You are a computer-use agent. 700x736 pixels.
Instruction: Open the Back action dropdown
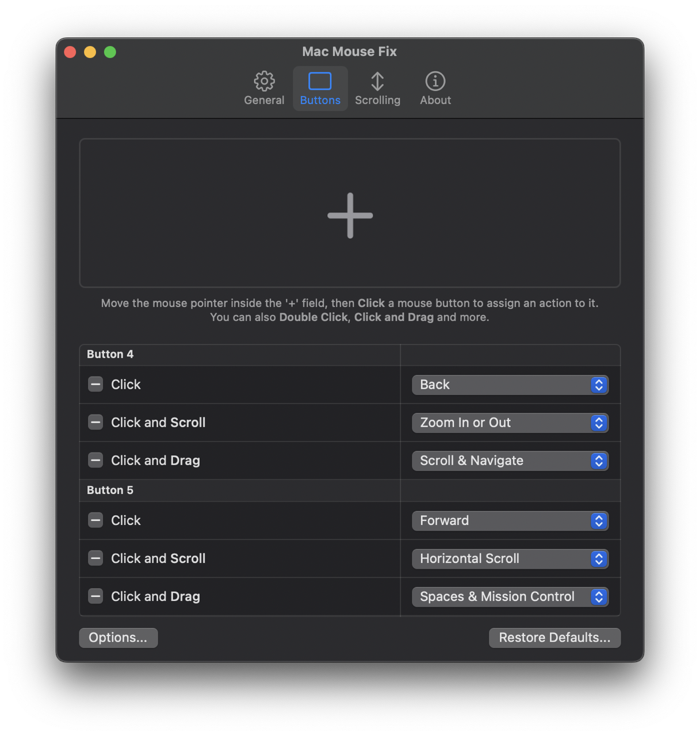point(510,385)
